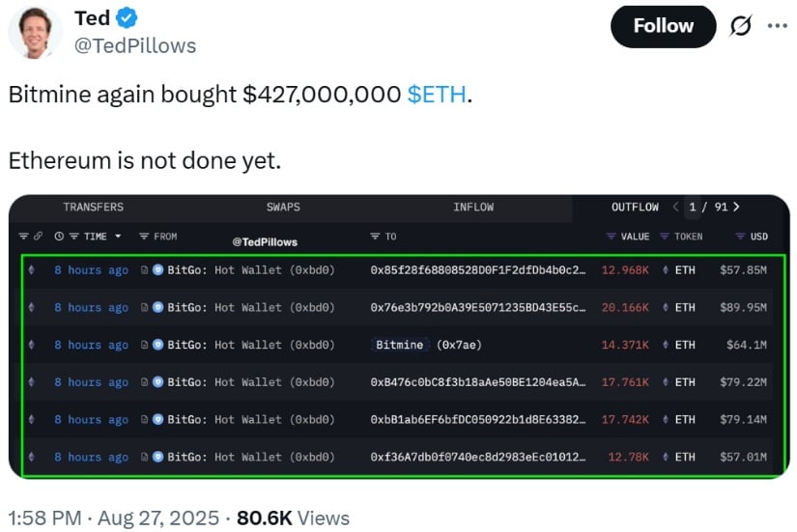
Task: Click the filter icon beside VALUE
Action: [611, 237]
